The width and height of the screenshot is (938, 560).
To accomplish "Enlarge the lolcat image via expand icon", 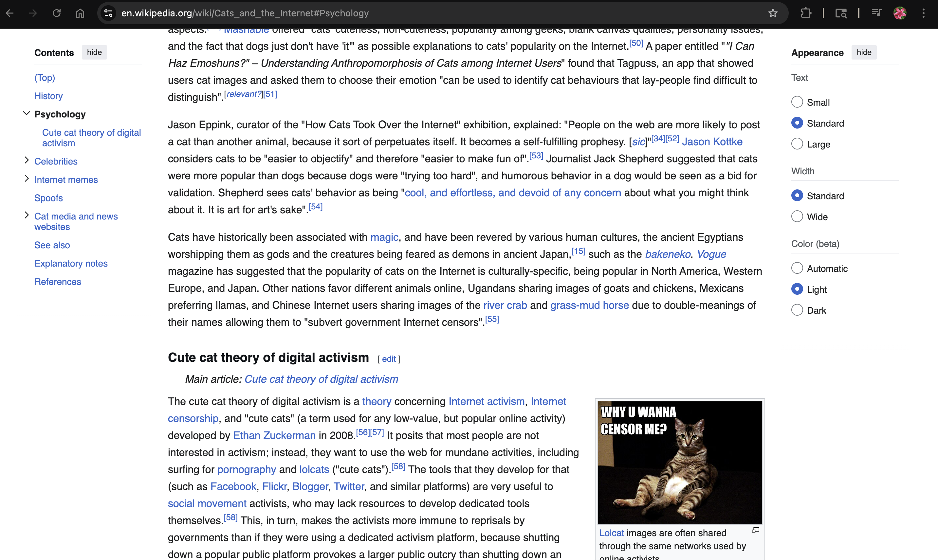I will pyautogui.click(x=755, y=530).
